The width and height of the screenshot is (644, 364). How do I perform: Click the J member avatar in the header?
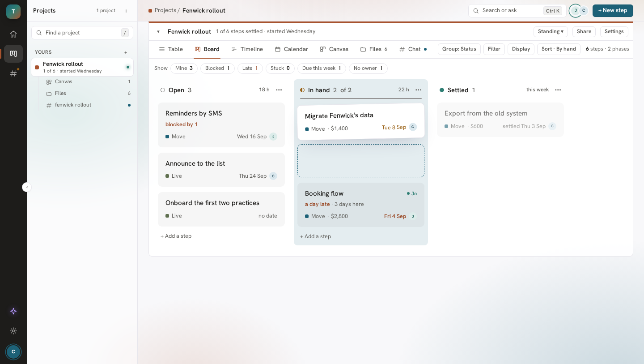tap(576, 10)
